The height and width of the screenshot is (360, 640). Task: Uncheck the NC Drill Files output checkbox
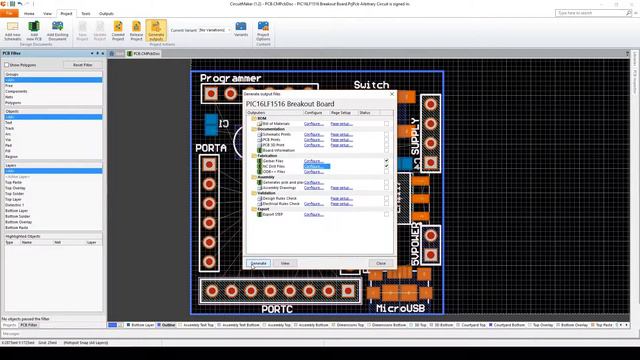[386, 166]
